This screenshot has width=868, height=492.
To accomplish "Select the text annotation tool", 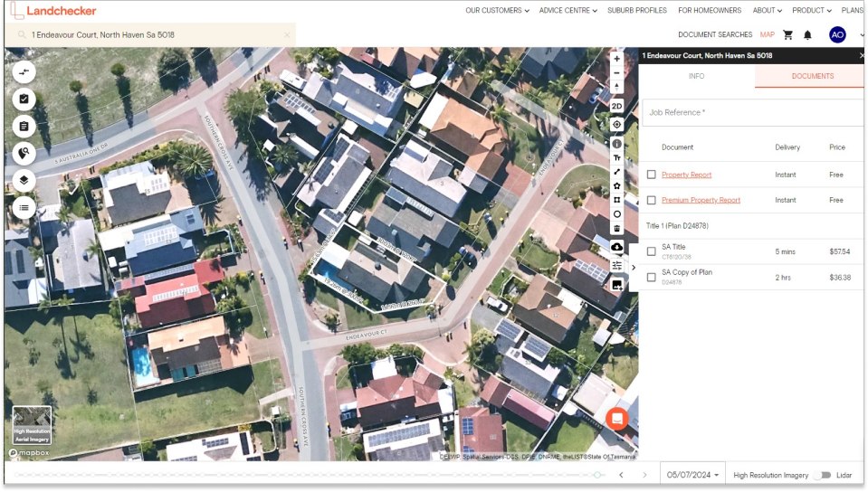I will (616, 157).
